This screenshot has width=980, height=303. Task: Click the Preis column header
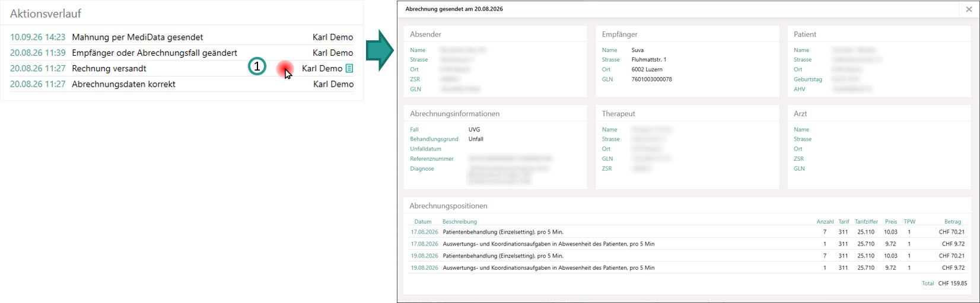point(891,222)
